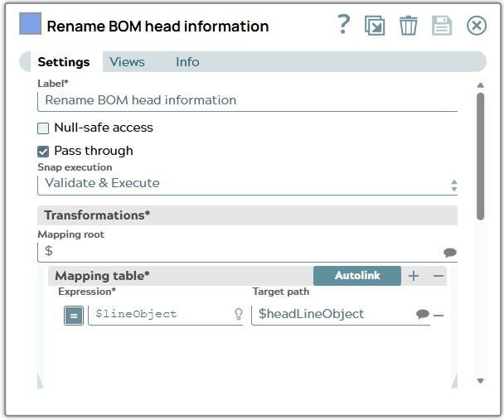Add a mapping row with plus icon

[x=414, y=276]
